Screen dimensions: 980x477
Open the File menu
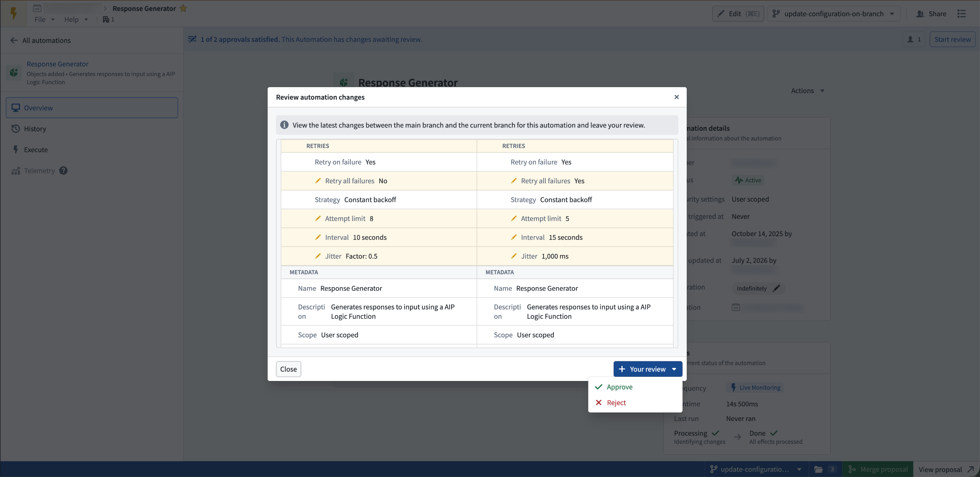tap(44, 19)
